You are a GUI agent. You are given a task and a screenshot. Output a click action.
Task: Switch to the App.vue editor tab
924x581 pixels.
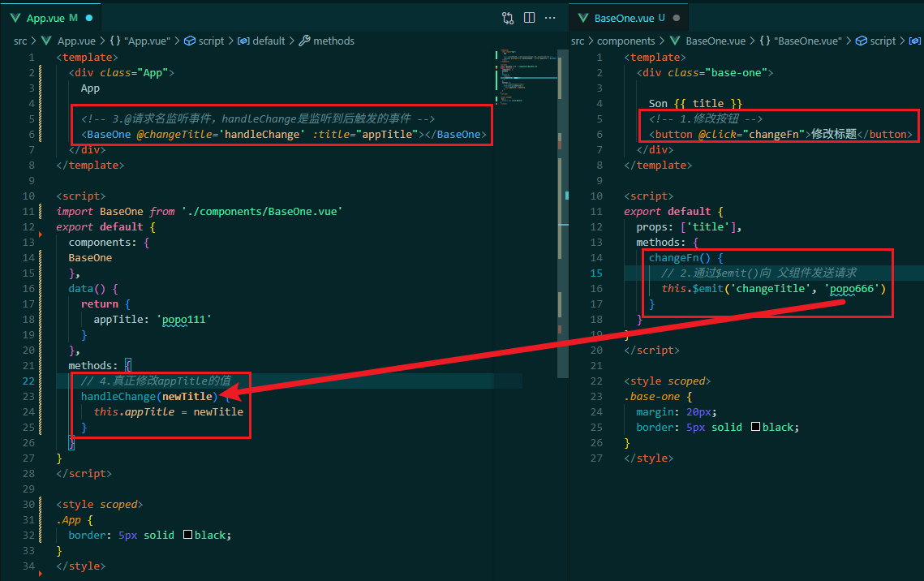(x=52, y=18)
